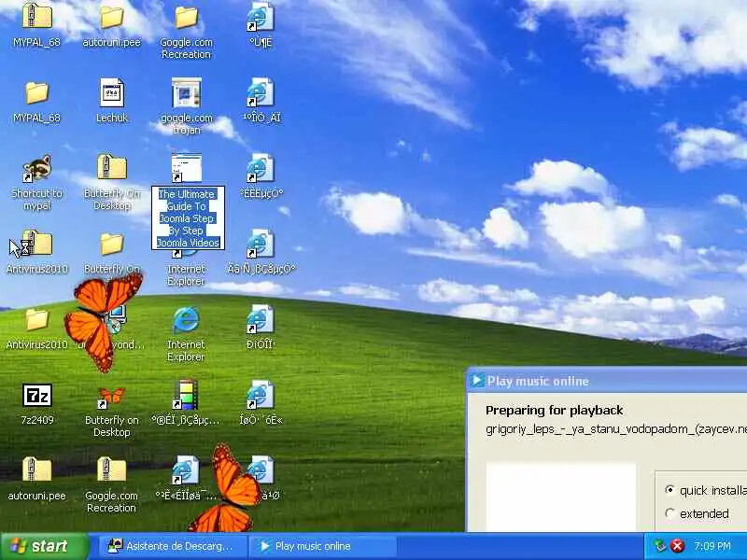Choose the extended installation radio option
This screenshot has height=560, width=747.
[x=670, y=513]
